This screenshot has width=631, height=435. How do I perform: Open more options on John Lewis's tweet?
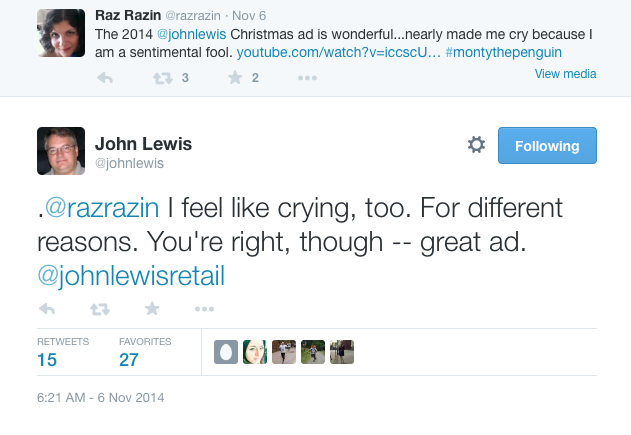[204, 308]
